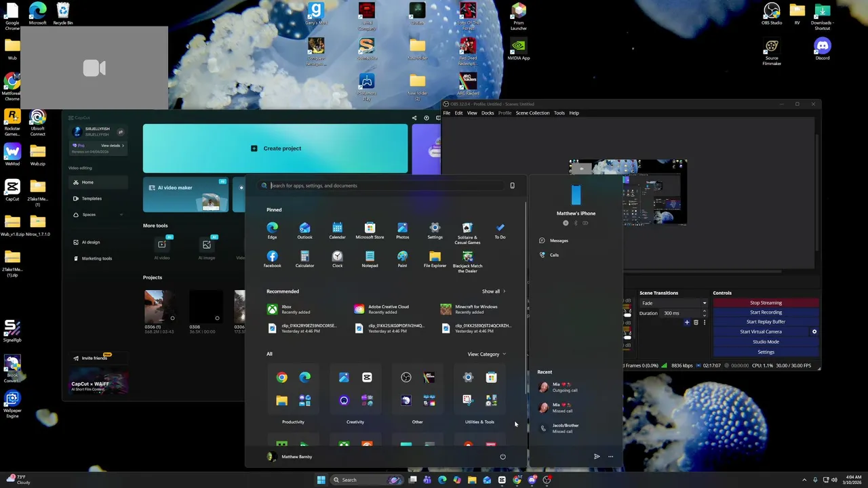
Task: Open Notepad pinned app
Action: point(370,259)
